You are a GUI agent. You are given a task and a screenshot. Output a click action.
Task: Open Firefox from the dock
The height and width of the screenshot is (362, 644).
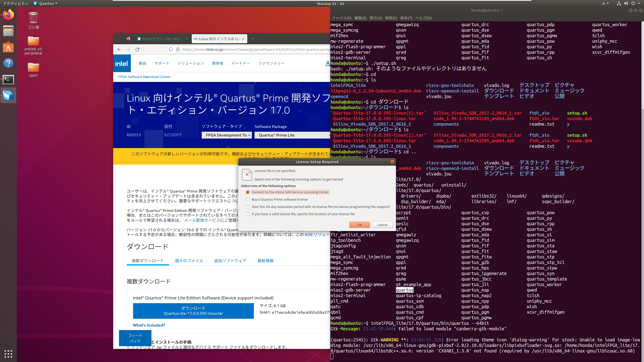(x=8, y=15)
